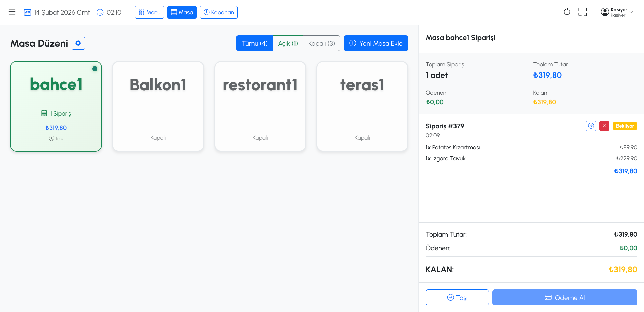This screenshot has height=312, width=644.
Task: Expand the Kasiyer account dropdown
Action: [631, 12]
